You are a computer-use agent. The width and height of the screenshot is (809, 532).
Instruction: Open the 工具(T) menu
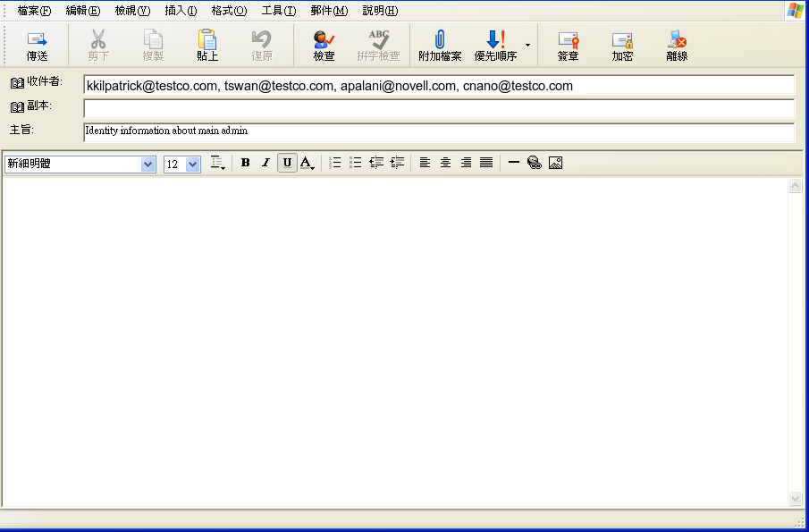tap(279, 11)
